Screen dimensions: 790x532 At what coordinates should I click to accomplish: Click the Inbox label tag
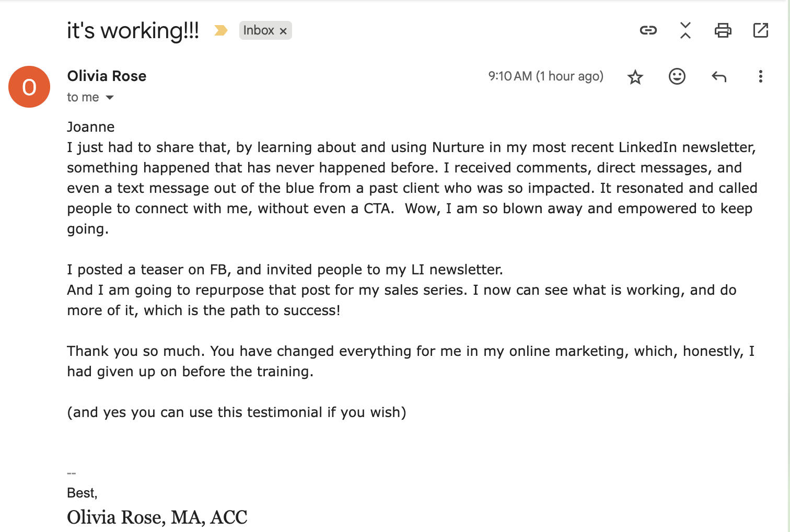tap(259, 30)
